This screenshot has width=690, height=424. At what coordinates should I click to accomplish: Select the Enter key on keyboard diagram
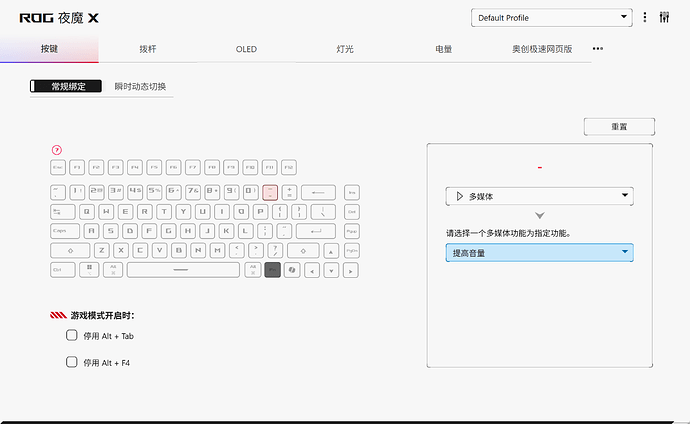tap(316, 230)
